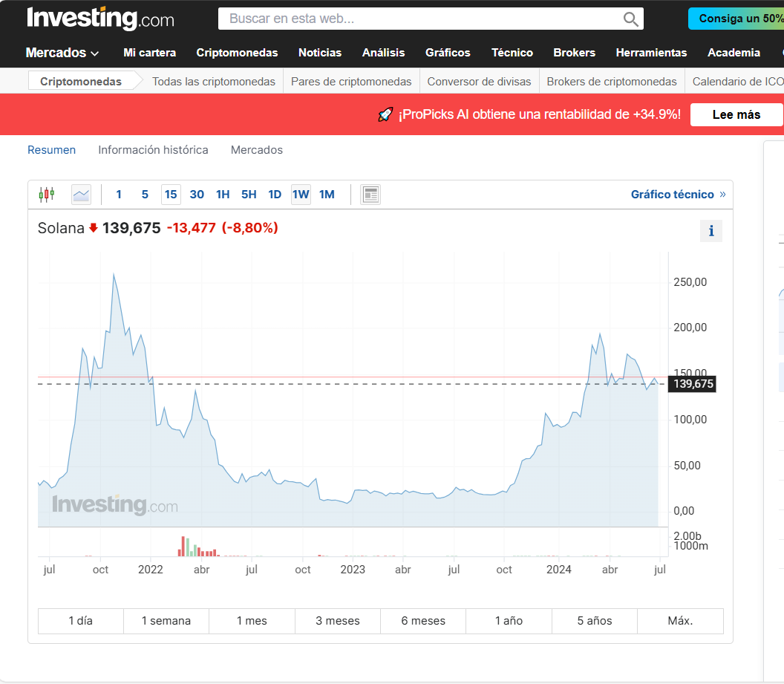Go to Pares de criptomonedas
Viewport: 784px width, 684px height.
tap(351, 82)
